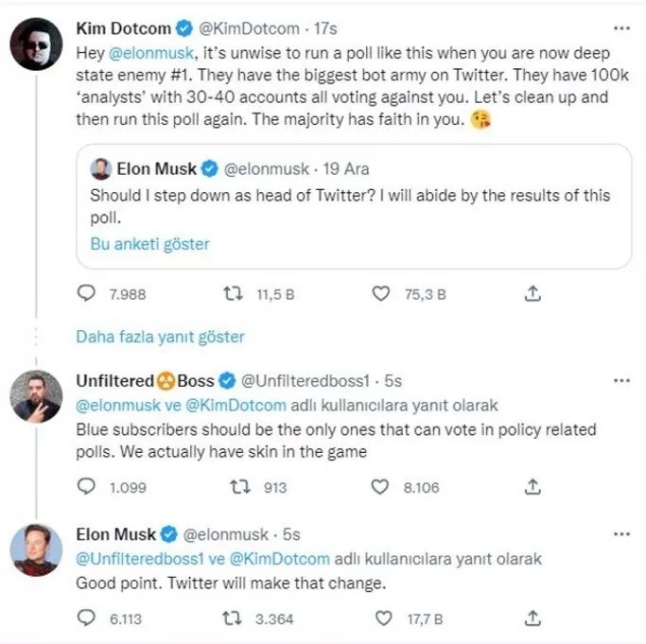Retweet Kim Dotcom's tweet
This screenshot has height=644, width=646.
(x=232, y=294)
